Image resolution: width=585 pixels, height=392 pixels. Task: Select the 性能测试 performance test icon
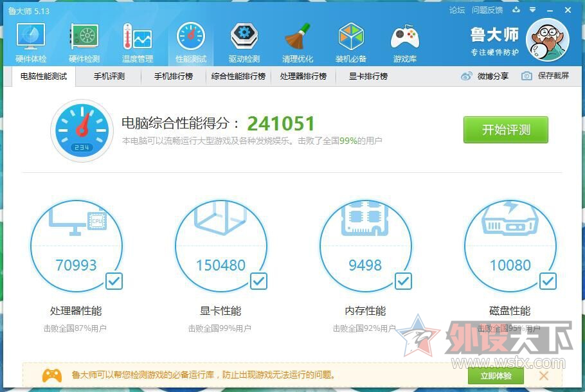point(191,37)
